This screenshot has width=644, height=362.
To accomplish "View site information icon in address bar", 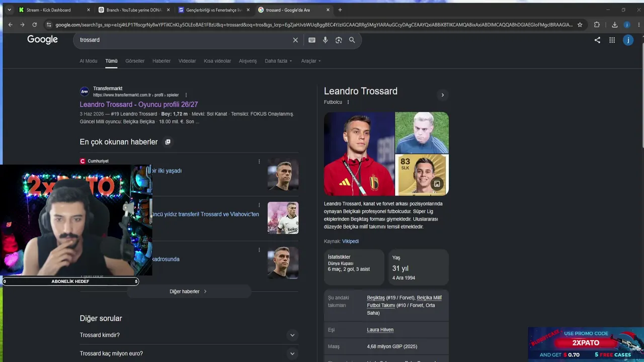I will (48, 25).
